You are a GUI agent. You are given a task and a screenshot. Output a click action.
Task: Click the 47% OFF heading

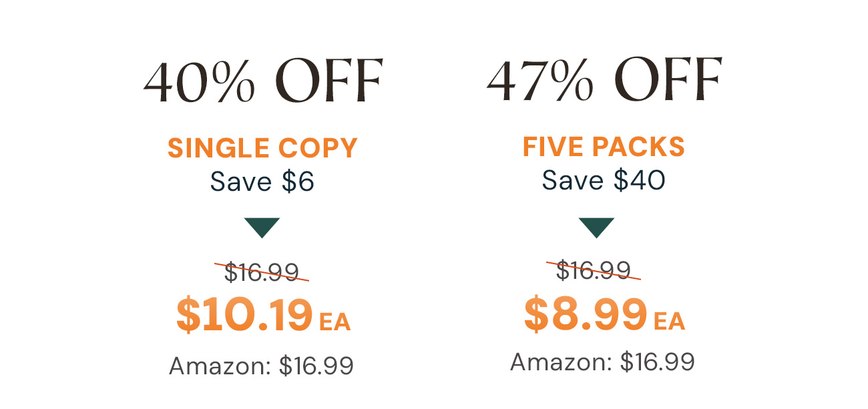[604, 81]
